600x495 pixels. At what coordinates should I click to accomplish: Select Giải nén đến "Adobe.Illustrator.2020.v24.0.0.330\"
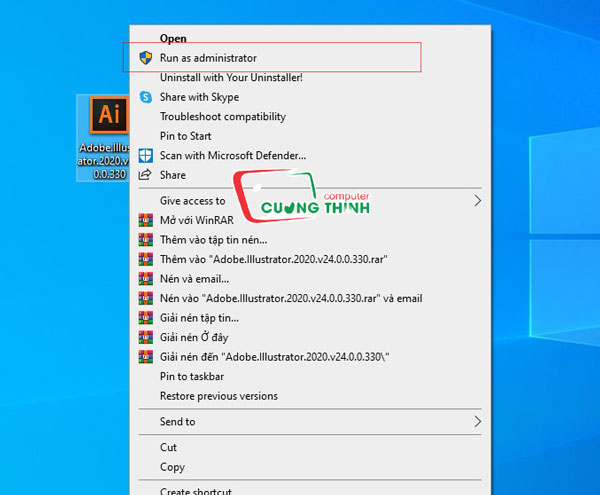[x=310, y=357]
